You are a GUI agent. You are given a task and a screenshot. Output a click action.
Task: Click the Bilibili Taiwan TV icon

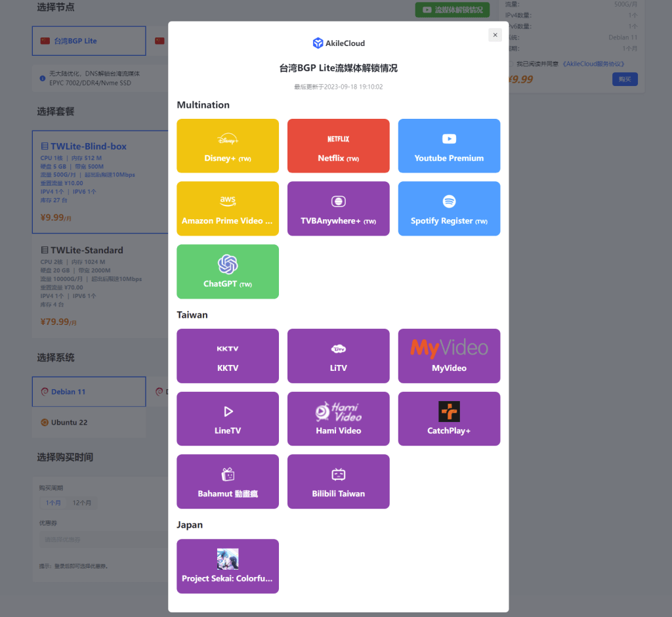click(338, 475)
